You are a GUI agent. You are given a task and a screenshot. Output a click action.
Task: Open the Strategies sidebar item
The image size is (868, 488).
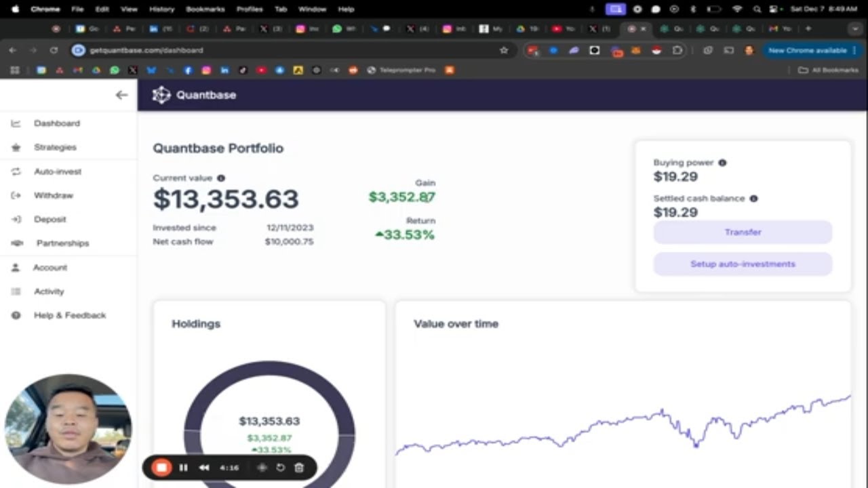point(55,147)
